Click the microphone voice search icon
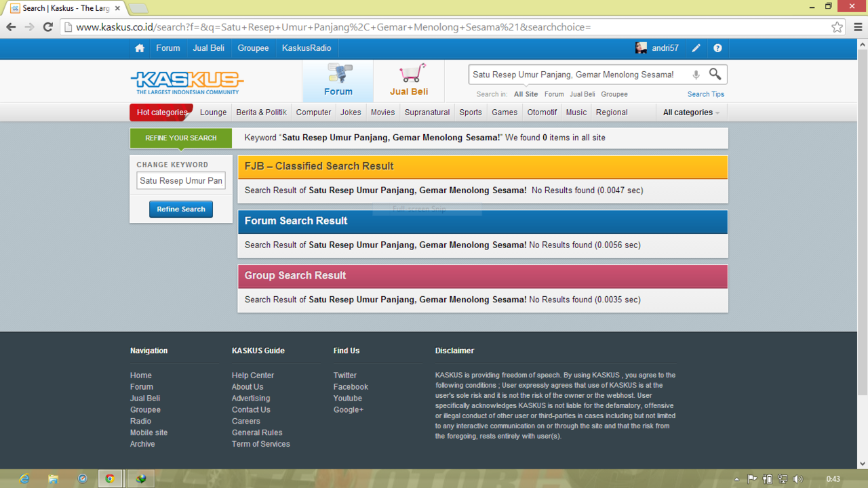Screen dimensions: 868x488 [696, 75]
